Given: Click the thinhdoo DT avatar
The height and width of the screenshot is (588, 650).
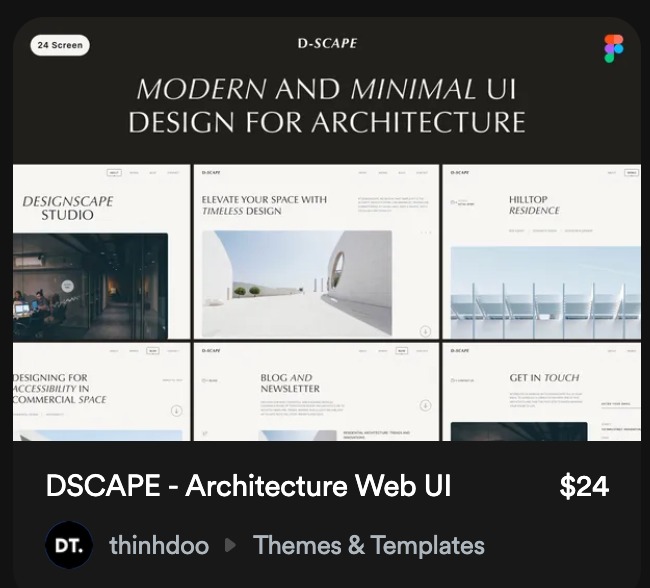Looking at the screenshot, I should pos(69,545).
